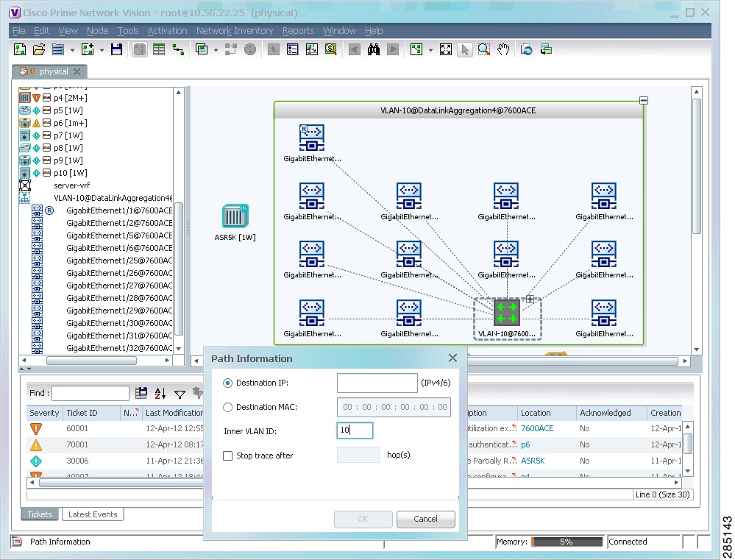Close the physical map tab

click(77, 71)
